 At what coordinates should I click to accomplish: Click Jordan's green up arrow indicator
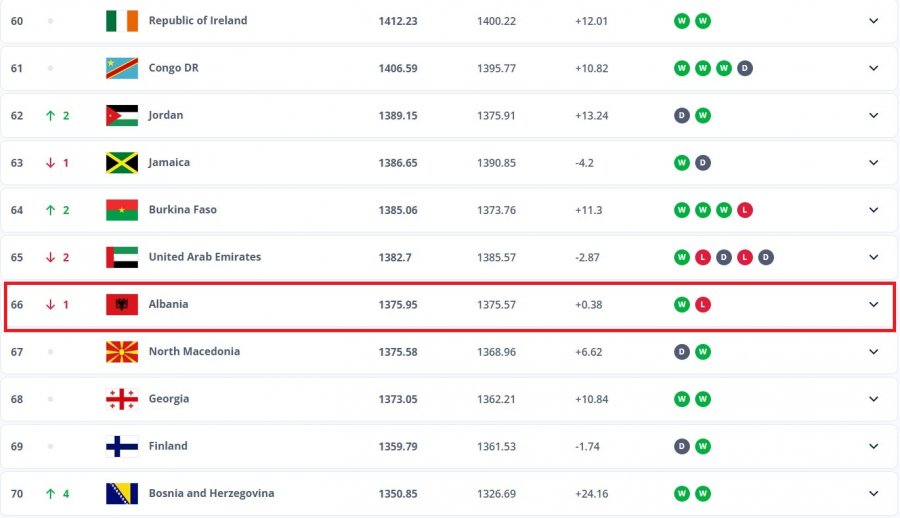(51, 115)
